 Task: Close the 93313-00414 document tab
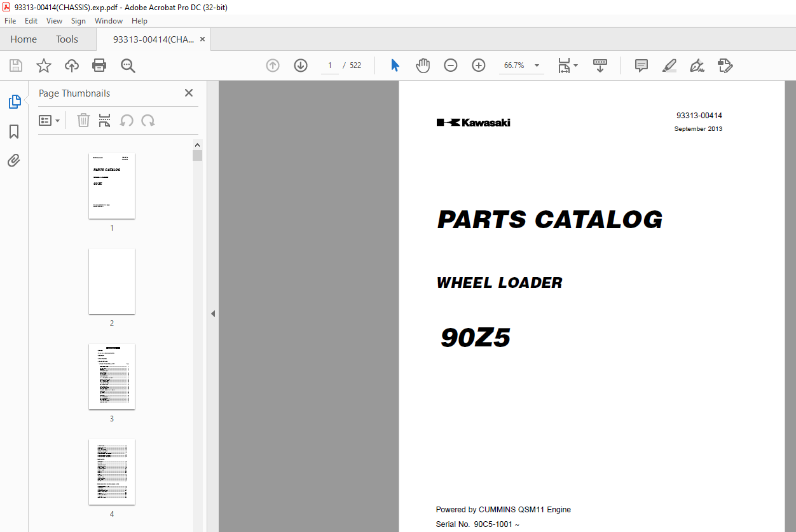pyautogui.click(x=203, y=39)
